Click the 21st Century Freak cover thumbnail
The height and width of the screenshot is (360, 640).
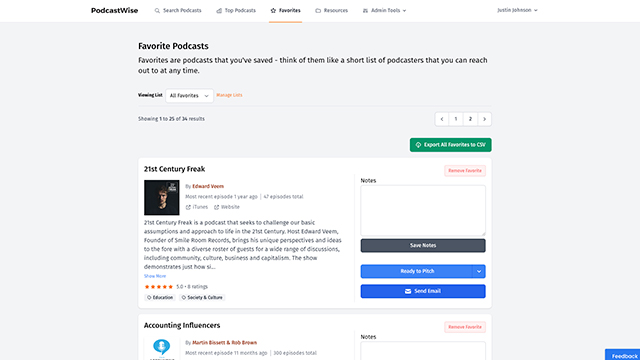point(162,198)
